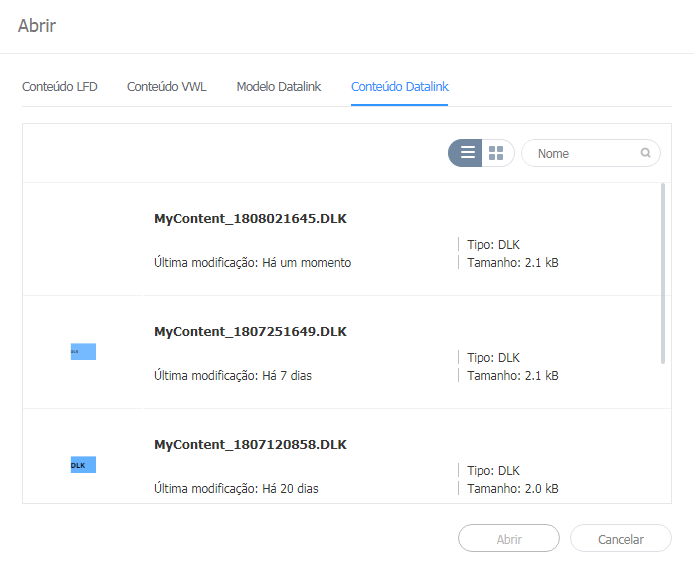Click the search magnifier icon

pyautogui.click(x=646, y=153)
